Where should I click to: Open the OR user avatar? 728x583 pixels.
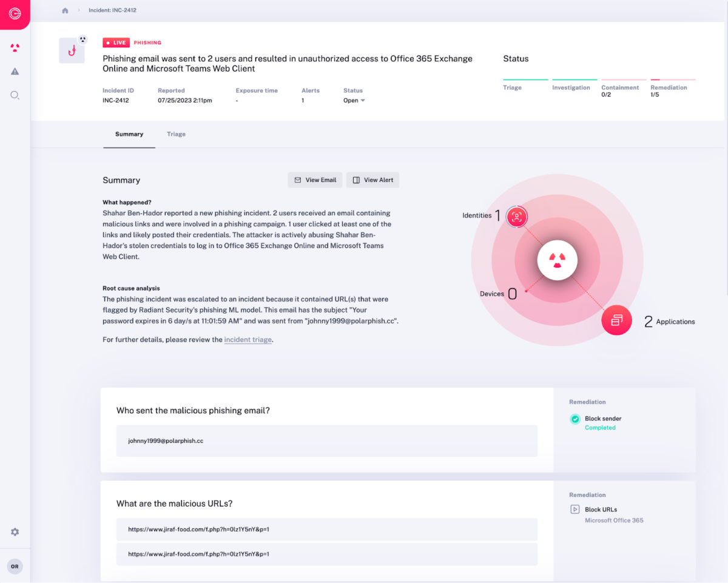coord(15,567)
